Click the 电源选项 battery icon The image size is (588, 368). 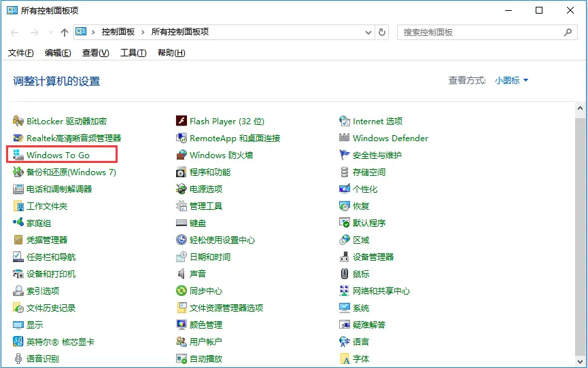[x=181, y=189]
